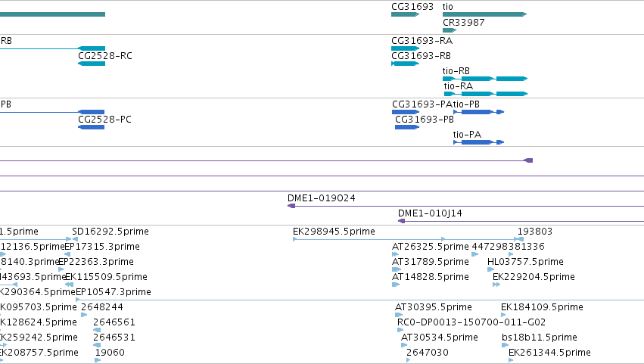
Task: Click the EK115509.5prime EST label
Action: [x=107, y=277]
